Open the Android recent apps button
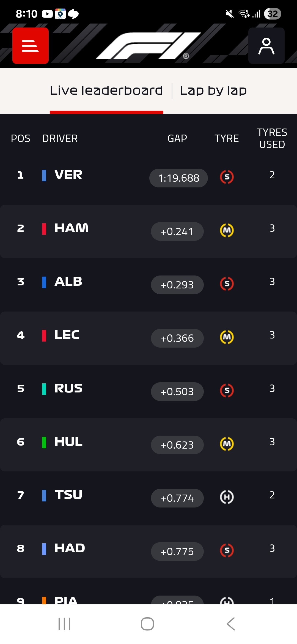The image size is (297, 644). pyautogui.click(x=64, y=624)
